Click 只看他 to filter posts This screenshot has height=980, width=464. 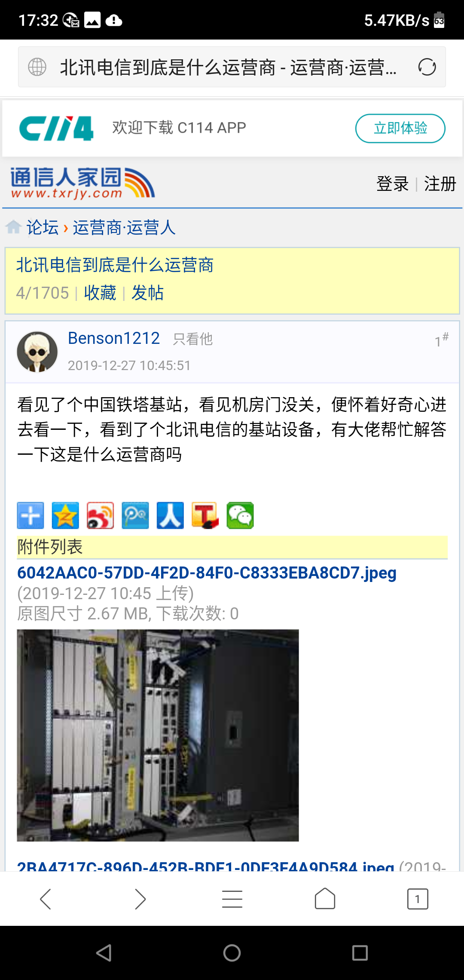pyautogui.click(x=193, y=339)
